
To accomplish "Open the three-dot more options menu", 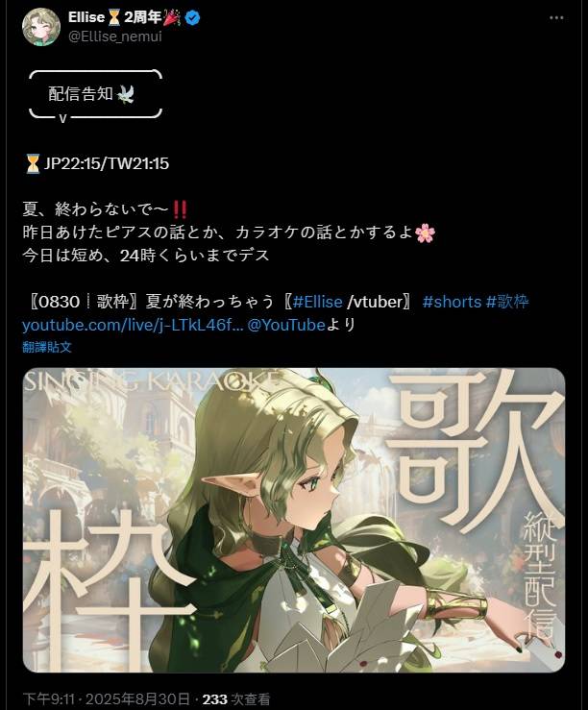I will tap(556, 17).
